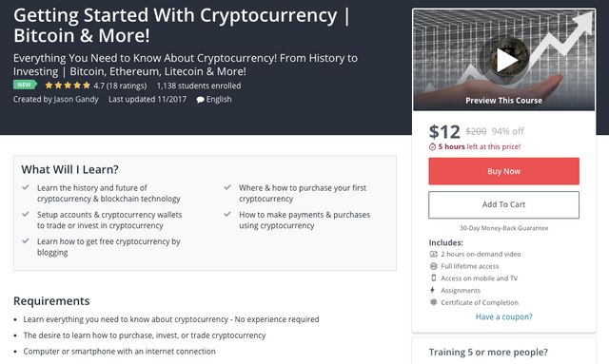Screen dimensions: 609x364
Task: Click the 4.7 (18 ratings) text
Action: coord(120,86)
